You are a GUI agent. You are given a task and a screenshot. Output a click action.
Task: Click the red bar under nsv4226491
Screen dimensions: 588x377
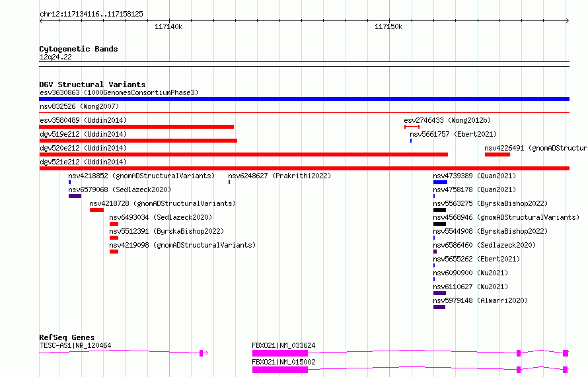497,154
